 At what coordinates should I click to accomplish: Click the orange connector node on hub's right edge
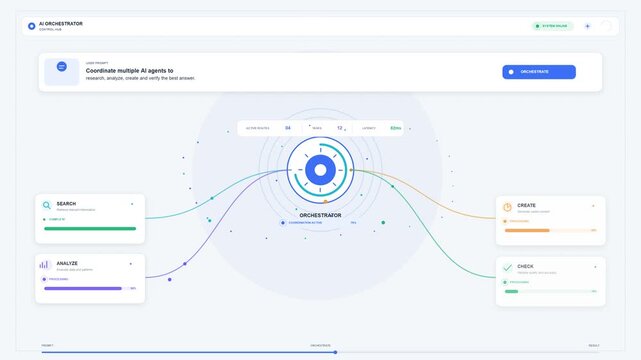coord(351,170)
